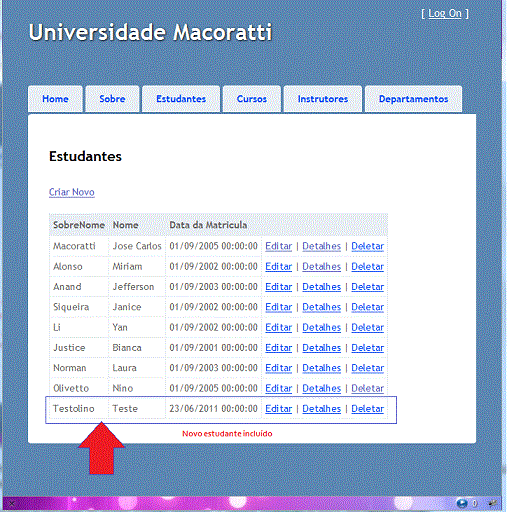Edit the Norman Laura row
This screenshot has height=512, width=507.
(278, 368)
